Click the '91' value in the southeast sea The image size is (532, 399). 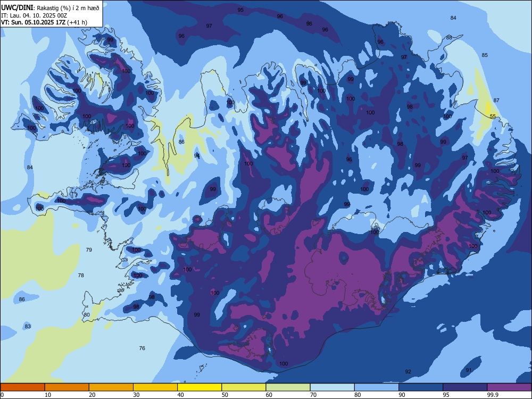click(469, 370)
